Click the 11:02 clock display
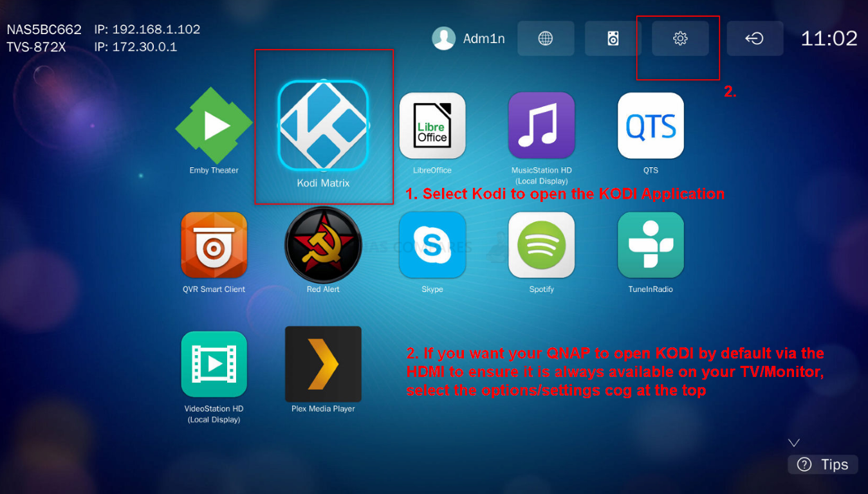This screenshot has height=494, width=868. tap(829, 39)
